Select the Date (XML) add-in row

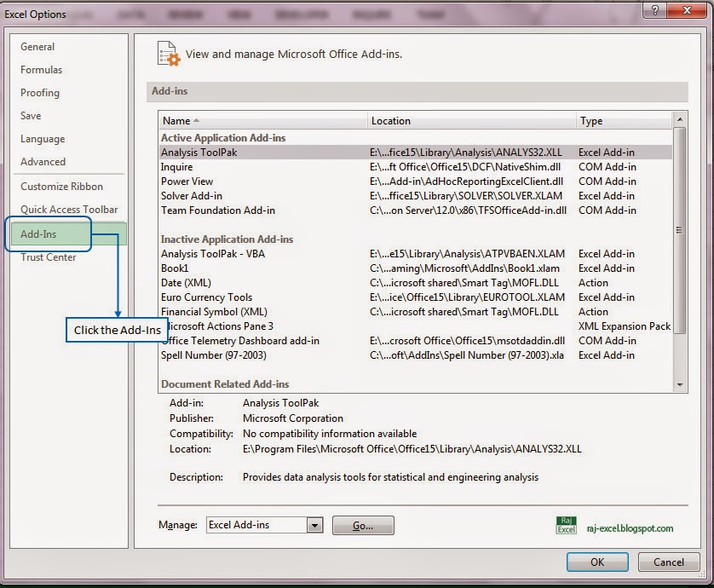pyautogui.click(x=416, y=283)
